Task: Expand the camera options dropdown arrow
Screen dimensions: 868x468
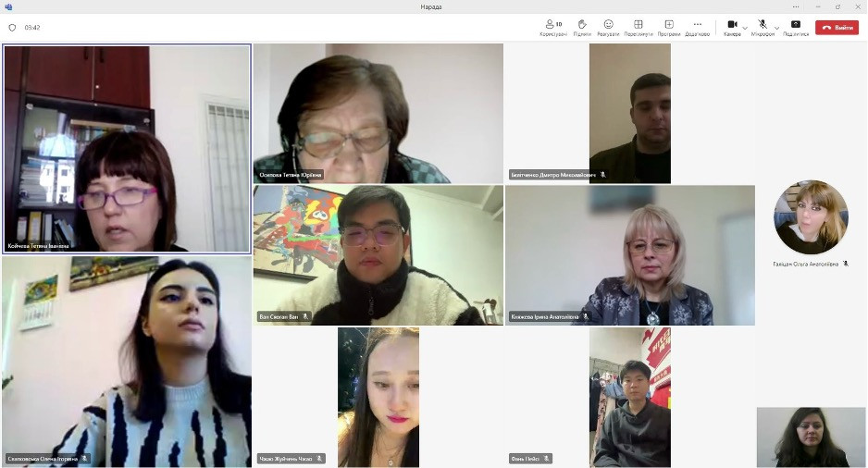Action: pyautogui.click(x=745, y=28)
